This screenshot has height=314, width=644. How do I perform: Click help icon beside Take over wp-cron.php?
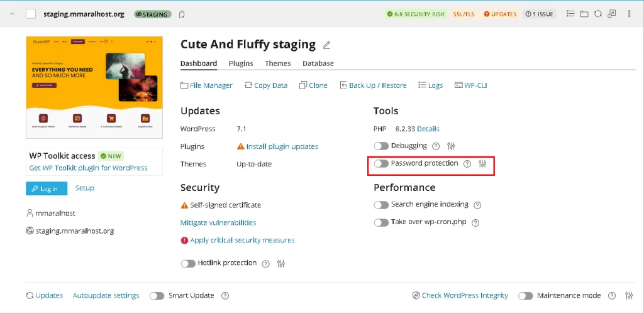click(475, 222)
